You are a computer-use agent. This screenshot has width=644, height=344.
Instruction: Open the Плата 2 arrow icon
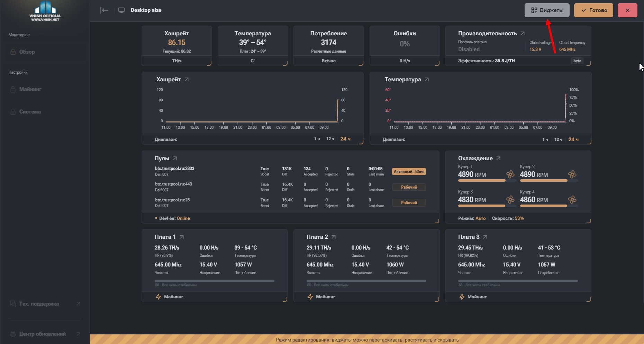pos(334,237)
